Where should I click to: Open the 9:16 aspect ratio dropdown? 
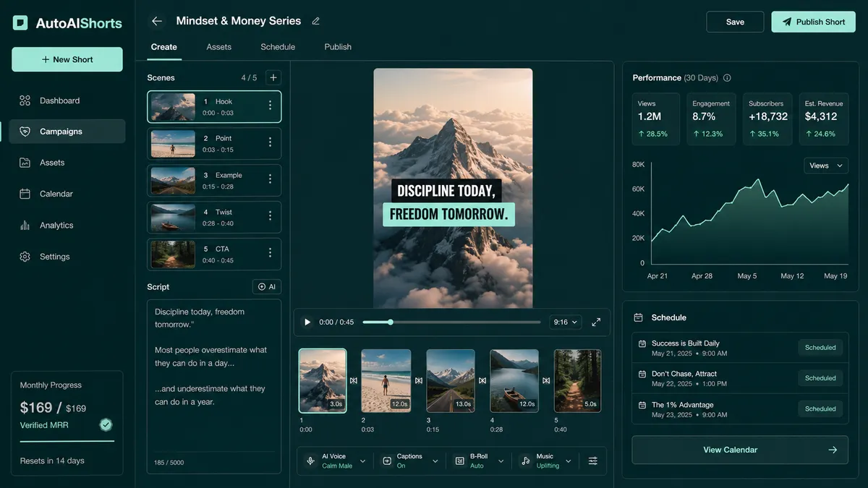(565, 322)
